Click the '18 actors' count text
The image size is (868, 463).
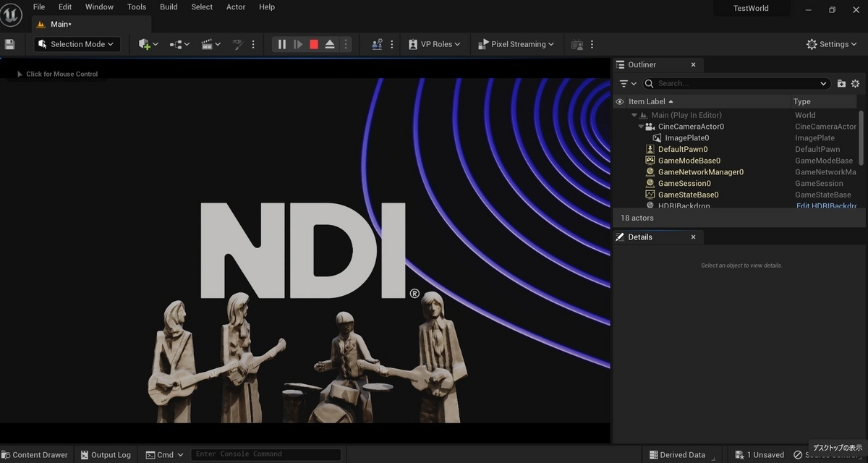(x=637, y=218)
